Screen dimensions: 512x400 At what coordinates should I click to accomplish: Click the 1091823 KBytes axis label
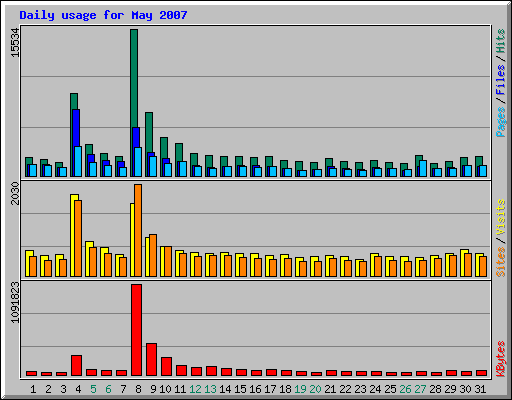15,303
